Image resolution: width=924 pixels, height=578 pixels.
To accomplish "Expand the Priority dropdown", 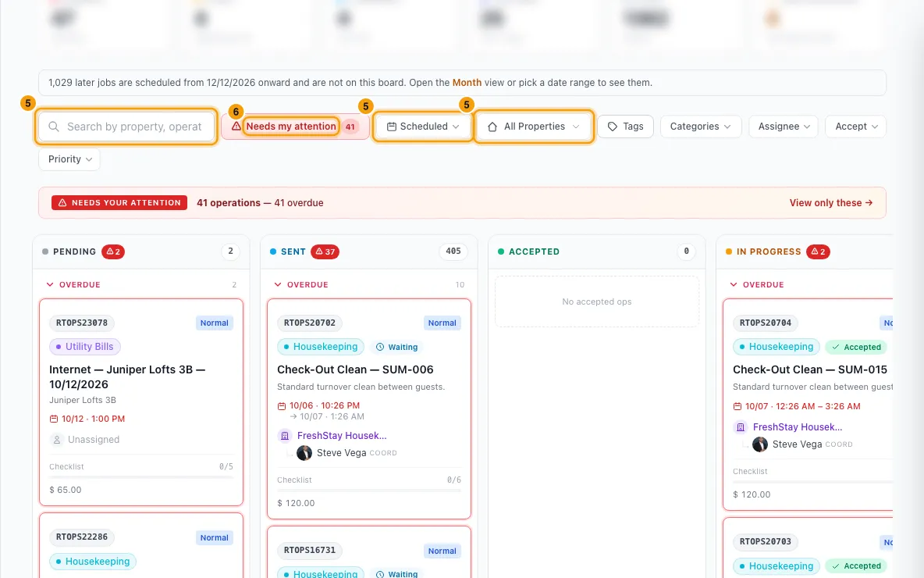I will coord(69,159).
